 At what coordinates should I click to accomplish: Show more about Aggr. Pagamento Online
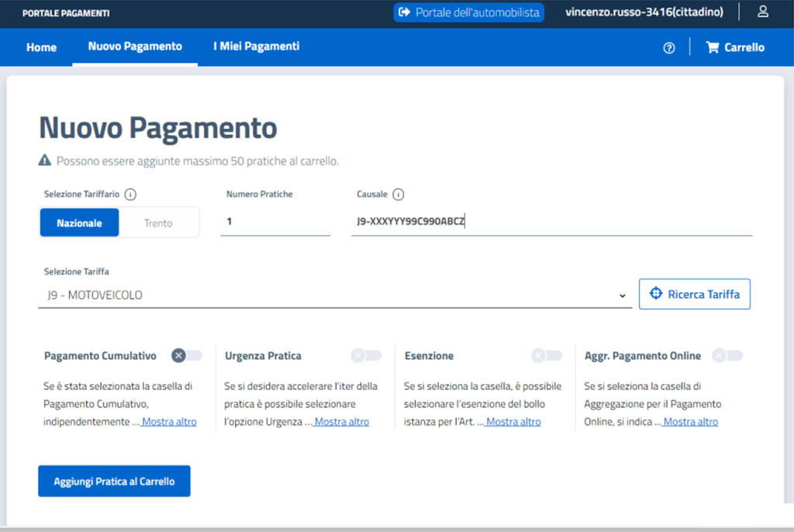point(691,422)
